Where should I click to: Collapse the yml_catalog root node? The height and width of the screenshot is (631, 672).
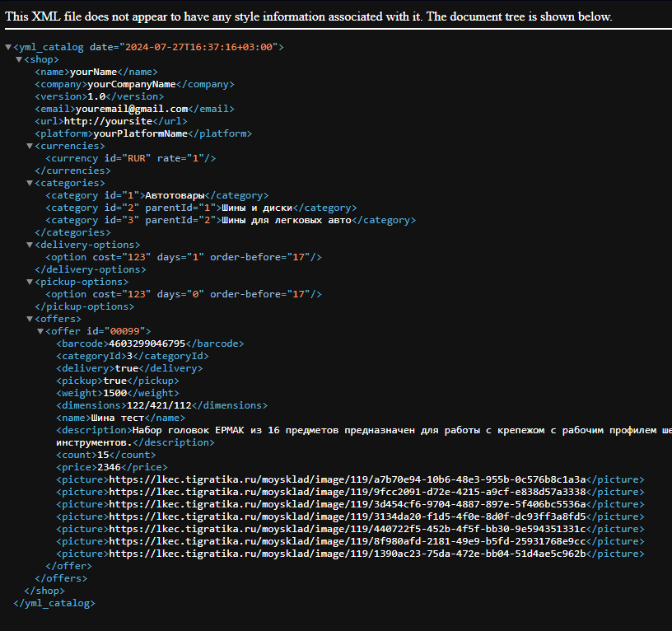(x=8, y=47)
